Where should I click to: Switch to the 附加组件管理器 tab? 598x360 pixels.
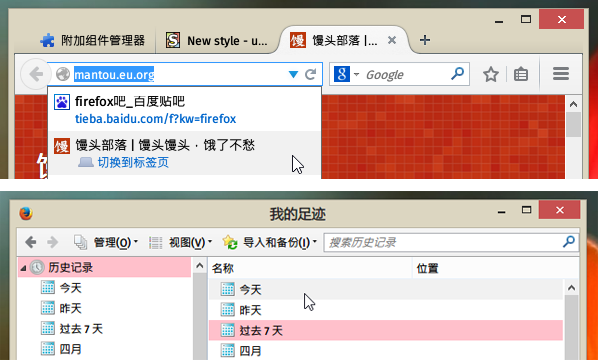[93, 40]
